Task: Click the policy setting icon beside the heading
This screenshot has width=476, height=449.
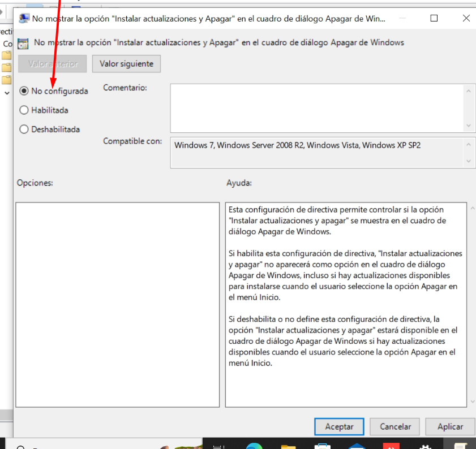Action: coord(23,43)
